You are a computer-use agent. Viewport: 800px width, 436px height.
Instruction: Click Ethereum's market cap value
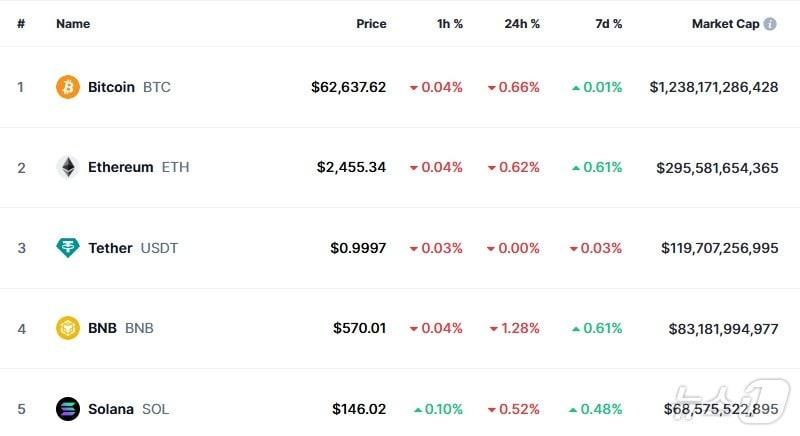717,167
